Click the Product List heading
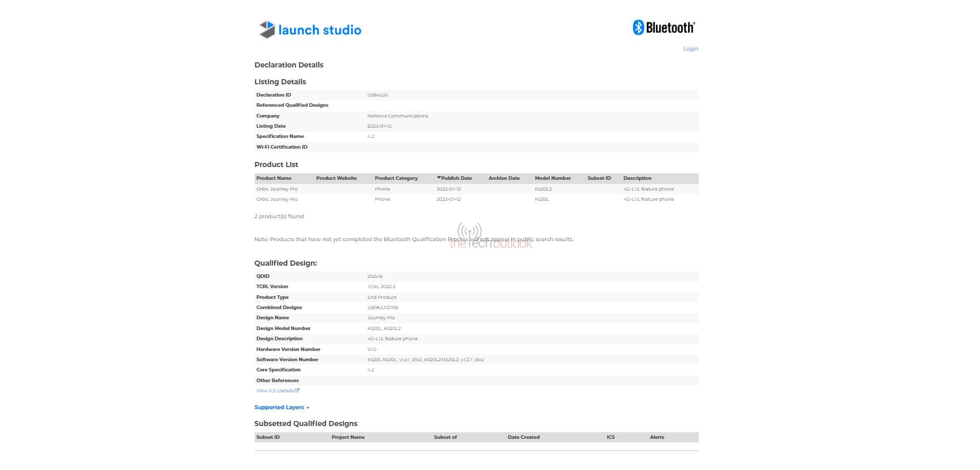980x470 pixels. click(x=276, y=165)
